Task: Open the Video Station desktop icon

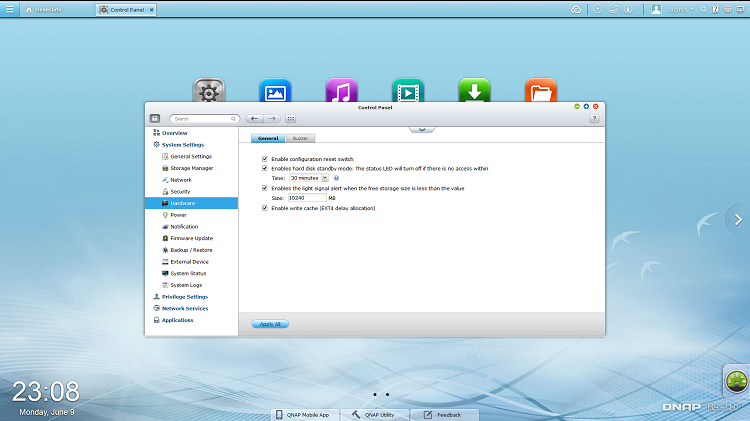Action: (408, 91)
